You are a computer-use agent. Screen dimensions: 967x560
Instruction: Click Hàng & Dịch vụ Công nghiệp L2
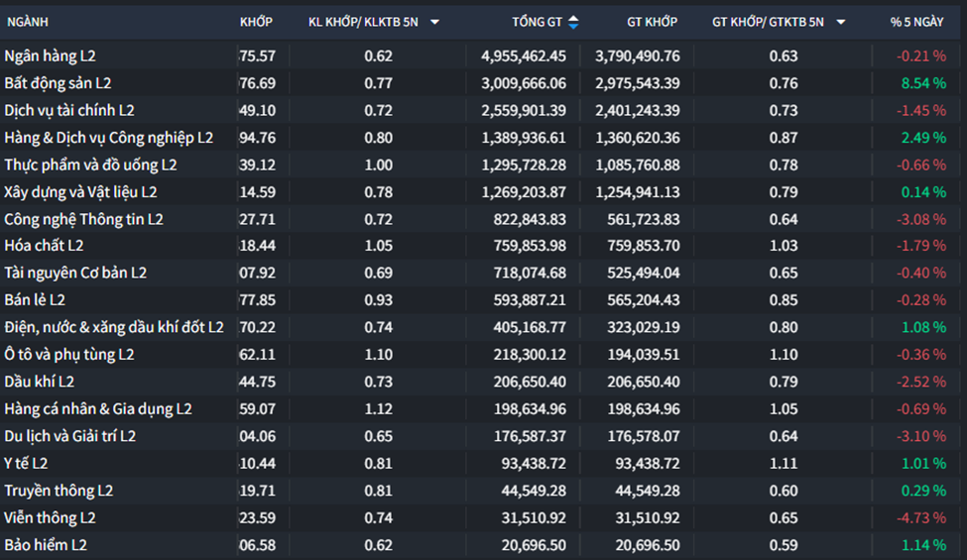pyautogui.click(x=108, y=138)
